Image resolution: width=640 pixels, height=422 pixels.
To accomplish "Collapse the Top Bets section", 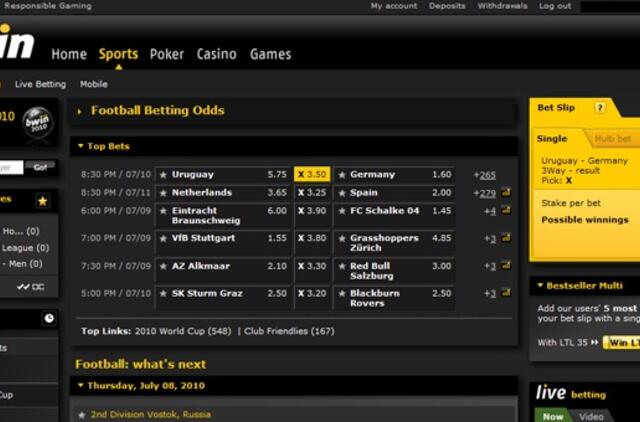I will tap(81, 146).
